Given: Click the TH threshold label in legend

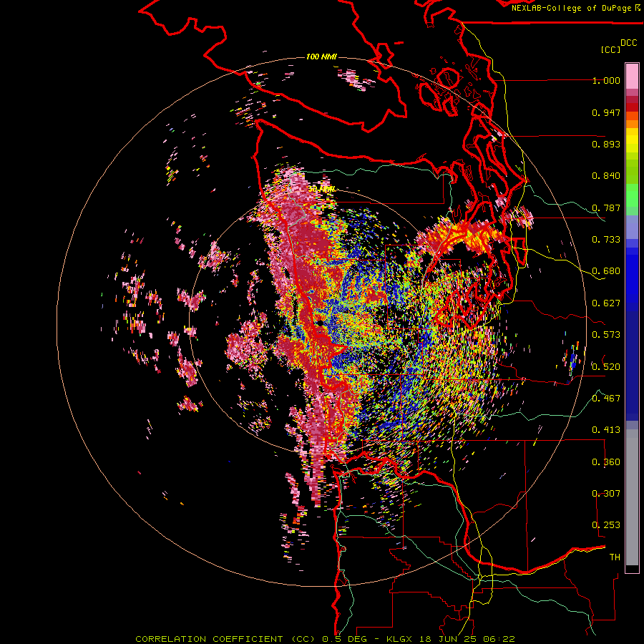Looking at the screenshot, I should tap(615, 557).
